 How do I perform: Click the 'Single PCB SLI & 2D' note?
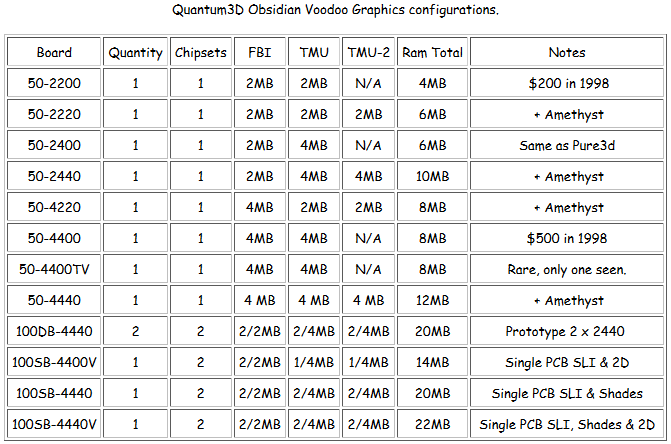[567, 362]
